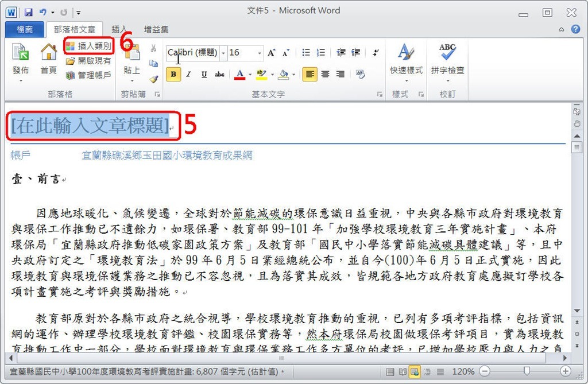
Task: Expand the font color dropdown arrow
Action: [x=250, y=75]
